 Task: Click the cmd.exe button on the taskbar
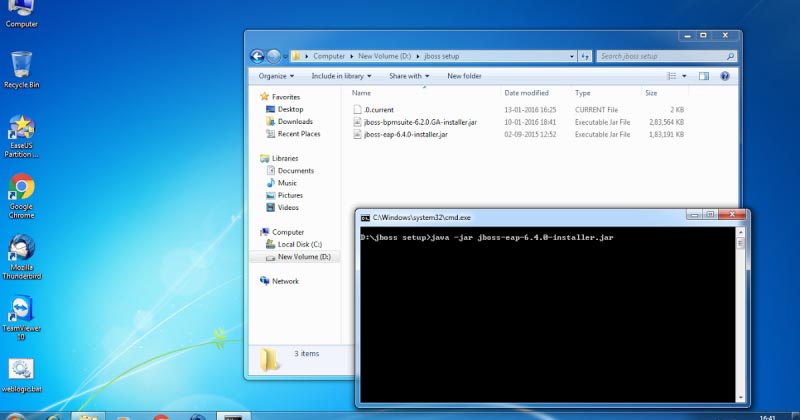pyautogui.click(x=233, y=416)
